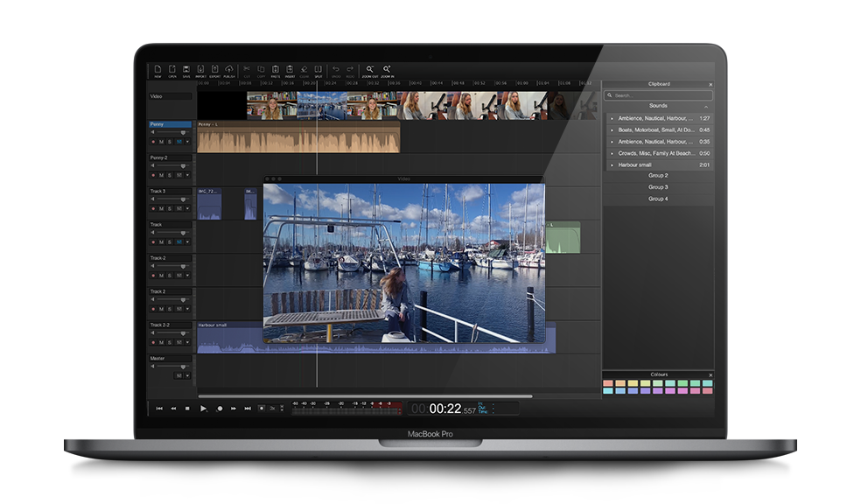Click the Copy icon
The image size is (861, 504).
coord(261,69)
